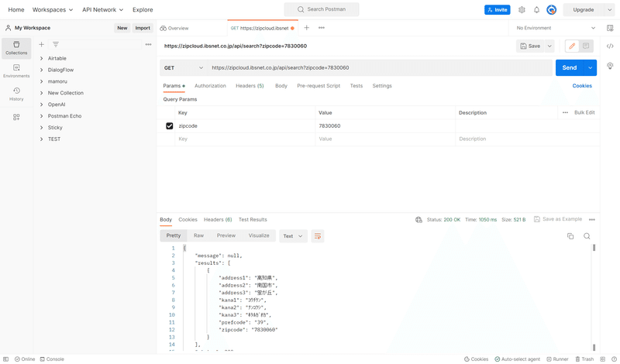Open the query params options ellipsis
This screenshot has height=364, width=620.
[x=565, y=112]
